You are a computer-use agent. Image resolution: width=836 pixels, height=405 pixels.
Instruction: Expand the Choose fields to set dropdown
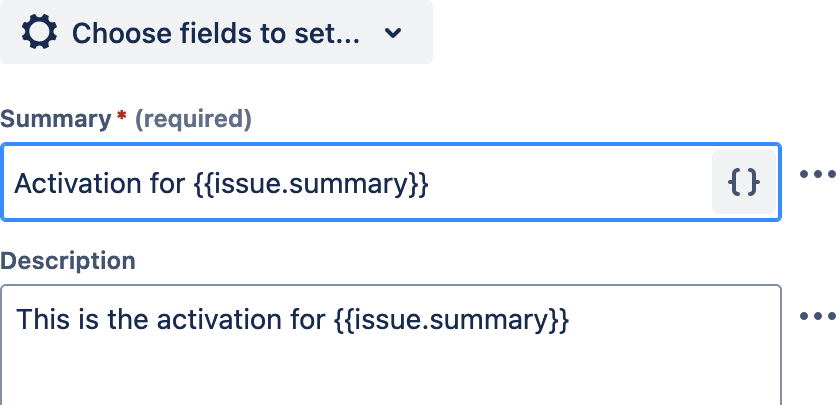tap(216, 32)
